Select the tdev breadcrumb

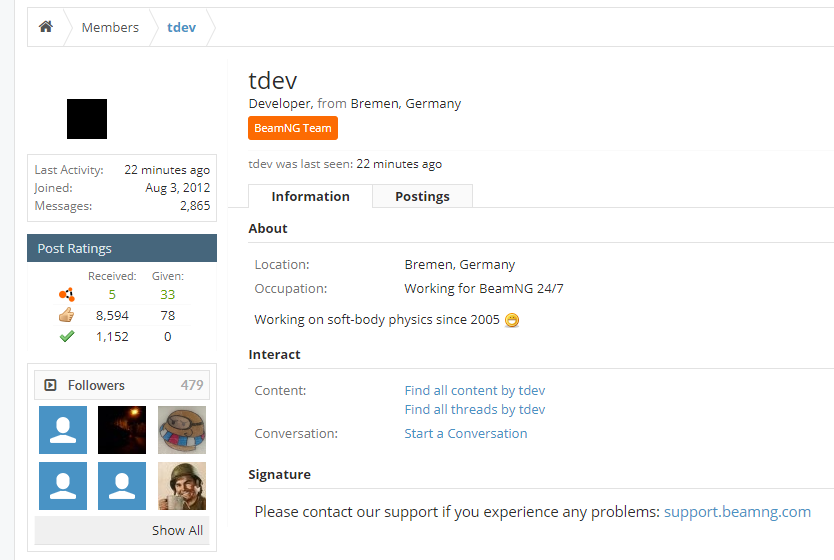pyautogui.click(x=181, y=27)
